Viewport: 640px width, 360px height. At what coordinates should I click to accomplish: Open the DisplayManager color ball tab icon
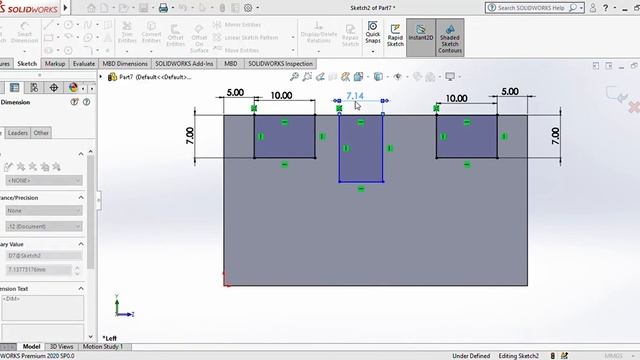[73, 88]
